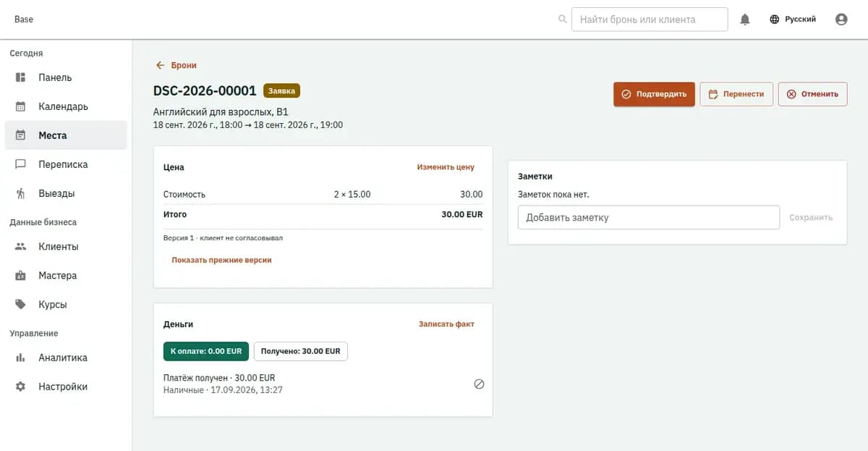Click the Подтвердить button
868x451 pixels.
pos(655,94)
